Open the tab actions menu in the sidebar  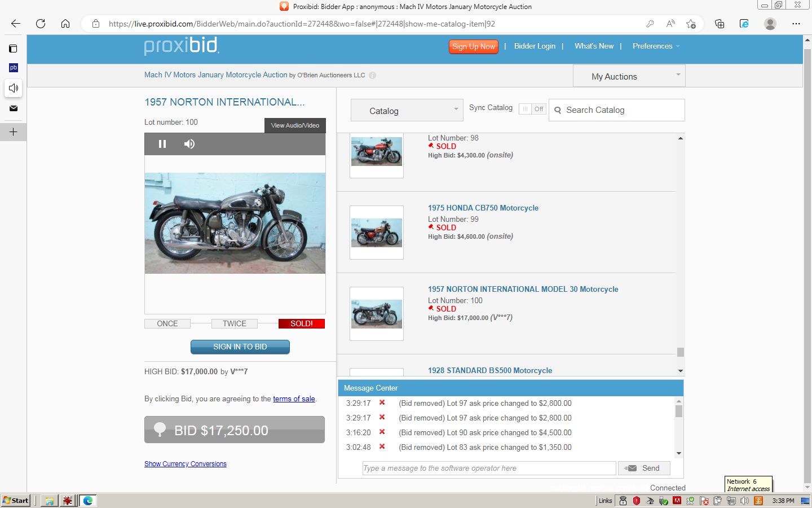pos(14,49)
